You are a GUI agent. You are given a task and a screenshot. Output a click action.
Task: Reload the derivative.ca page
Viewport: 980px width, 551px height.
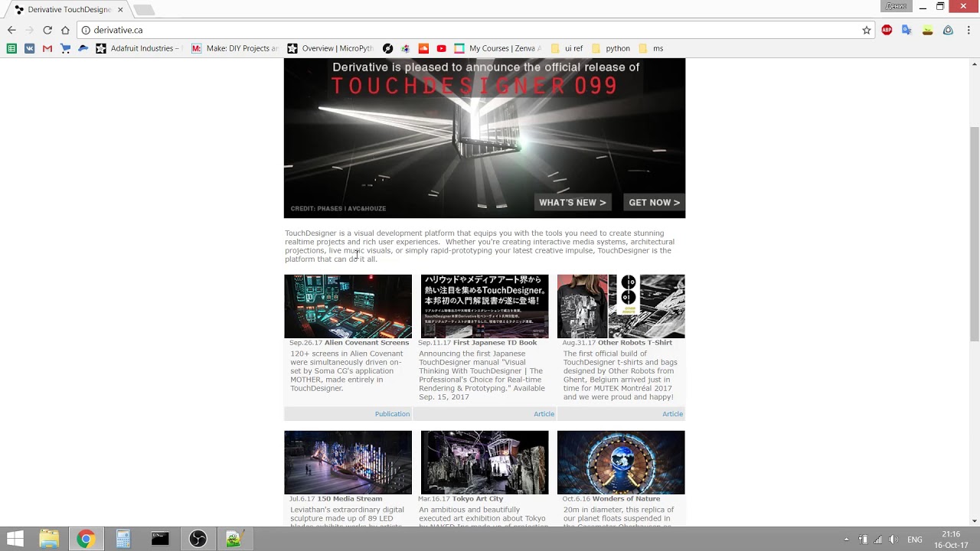pyautogui.click(x=47, y=30)
